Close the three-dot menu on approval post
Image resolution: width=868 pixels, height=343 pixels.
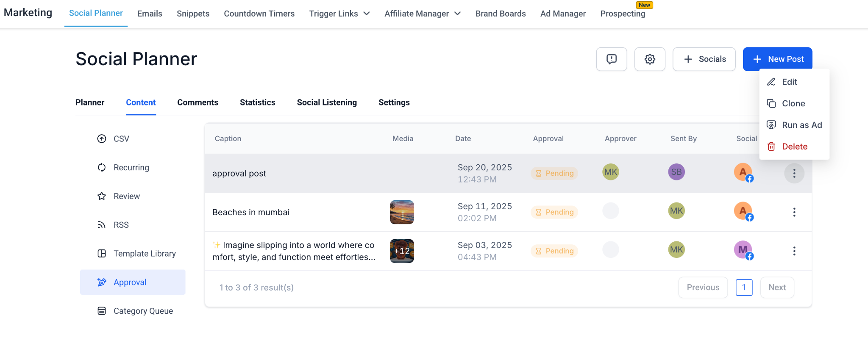pos(794,173)
